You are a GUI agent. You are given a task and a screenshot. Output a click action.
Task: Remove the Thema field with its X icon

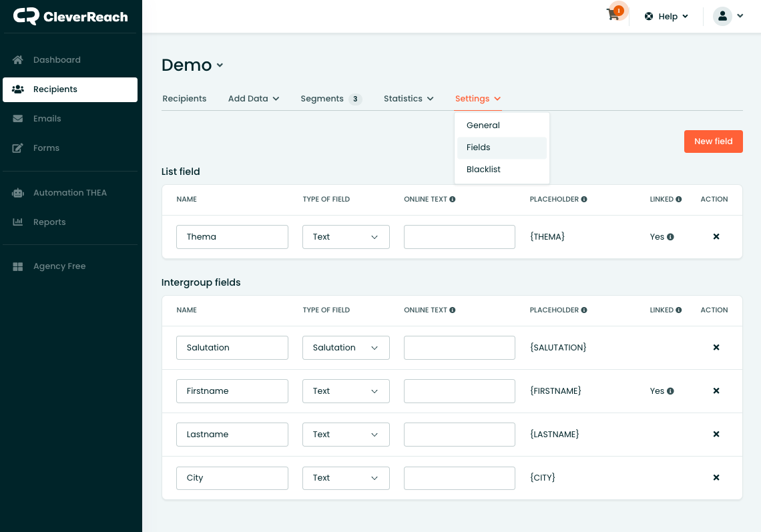click(716, 237)
